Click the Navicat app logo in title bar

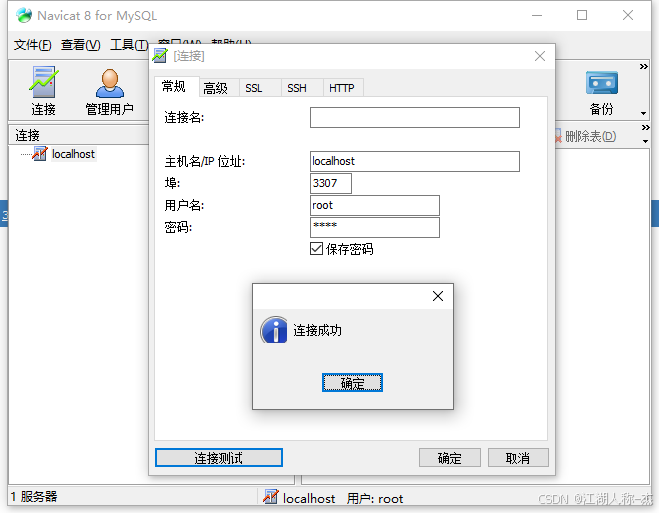(x=24, y=16)
